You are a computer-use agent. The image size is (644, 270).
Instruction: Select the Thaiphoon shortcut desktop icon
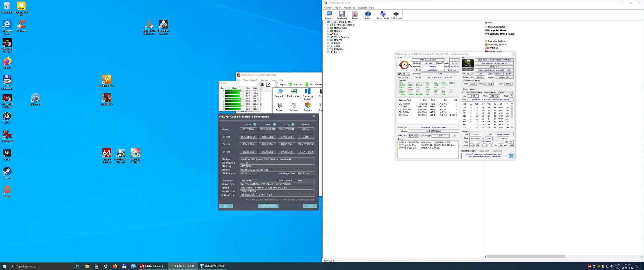pyautogui.click(x=163, y=27)
